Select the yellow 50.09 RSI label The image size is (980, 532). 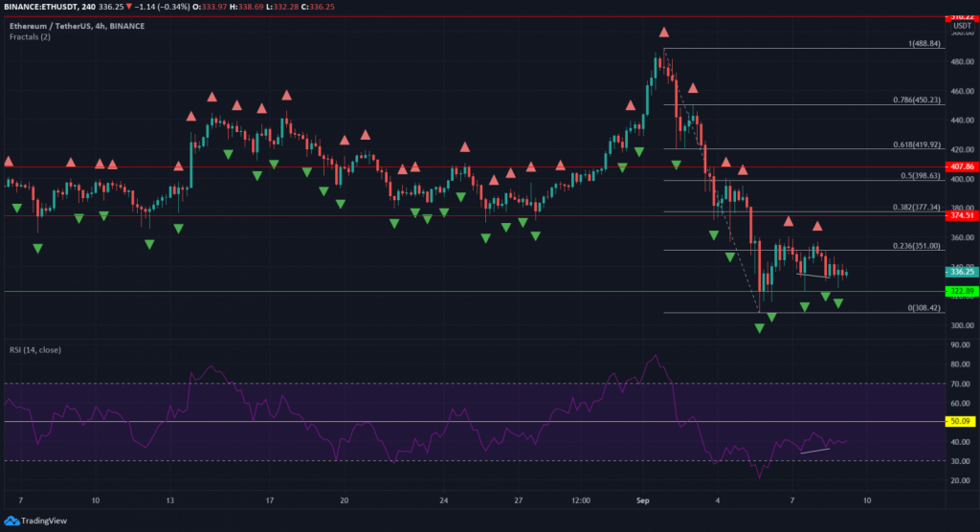[960, 421]
